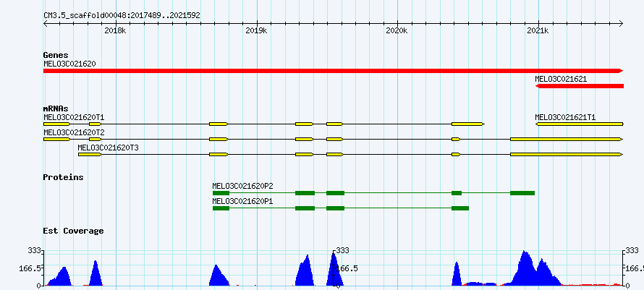Click the ruler's right end arrowhead
This screenshot has width=644, height=290.
pyautogui.click(x=621, y=23)
